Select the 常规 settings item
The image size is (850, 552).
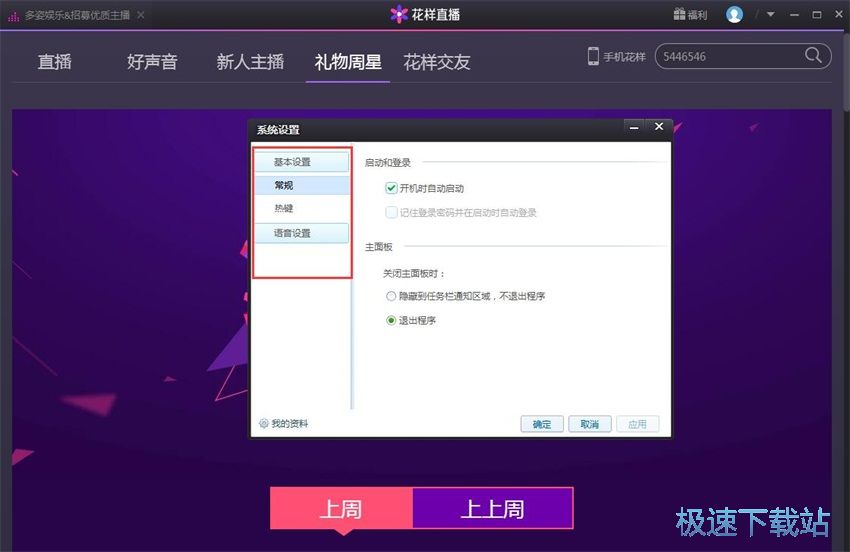tap(302, 185)
